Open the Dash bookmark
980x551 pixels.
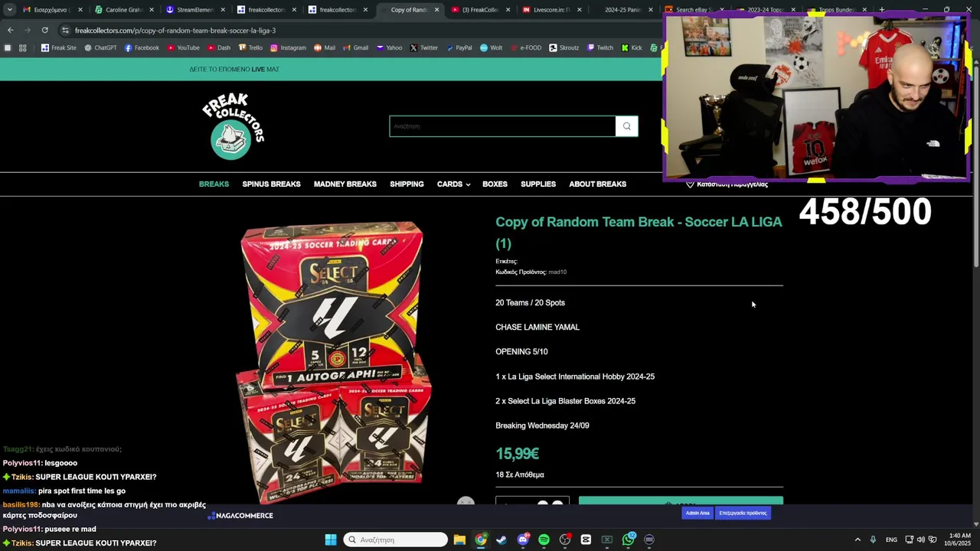click(218, 47)
